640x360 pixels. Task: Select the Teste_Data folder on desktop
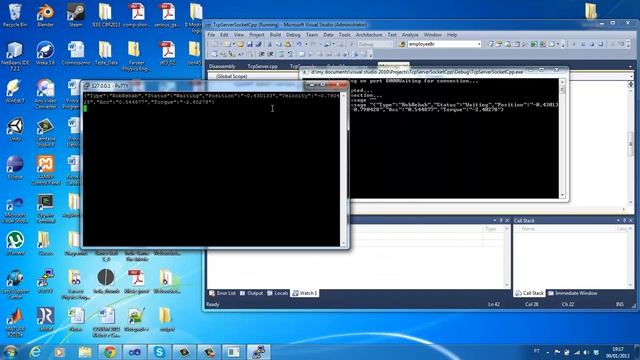(106, 53)
